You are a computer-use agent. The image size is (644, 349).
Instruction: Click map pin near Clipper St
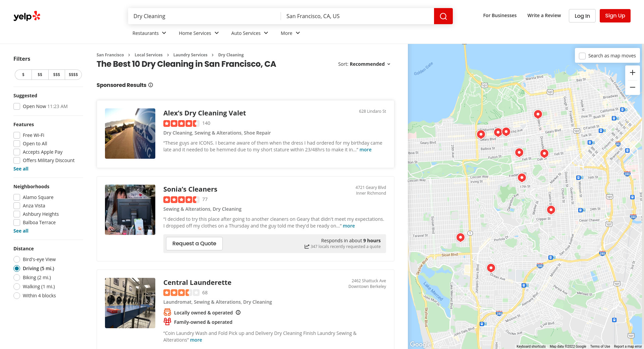tap(551, 210)
